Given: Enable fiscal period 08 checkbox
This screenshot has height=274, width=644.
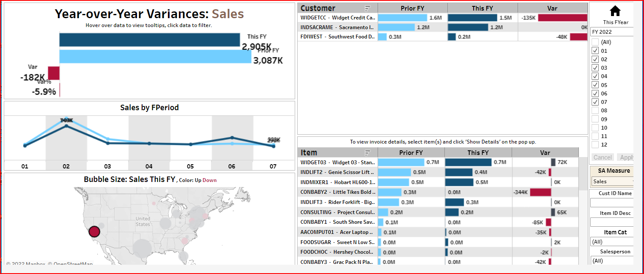Looking at the screenshot, I should tap(595, 111).
